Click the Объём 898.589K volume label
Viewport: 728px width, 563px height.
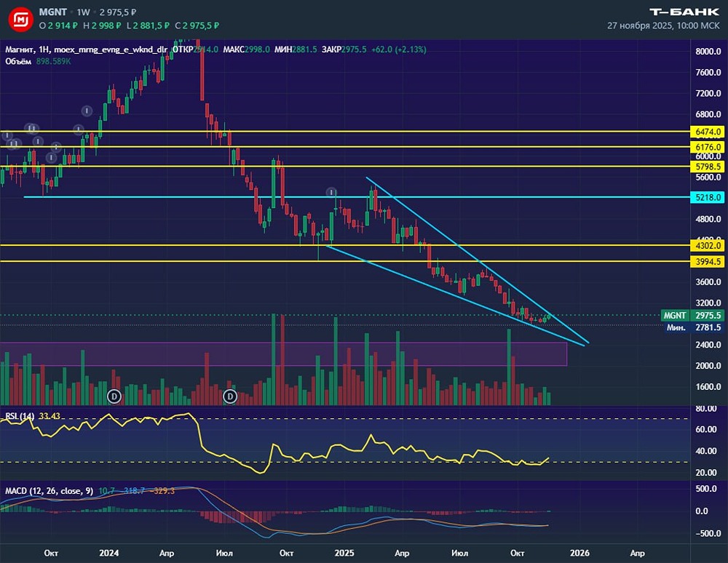[x=38, y=61]
